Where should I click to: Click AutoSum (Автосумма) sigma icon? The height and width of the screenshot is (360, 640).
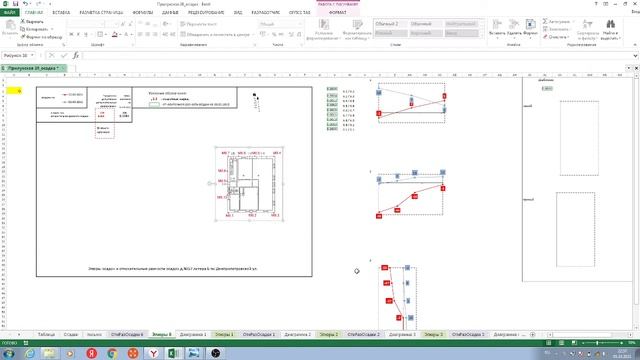(545, 21)
